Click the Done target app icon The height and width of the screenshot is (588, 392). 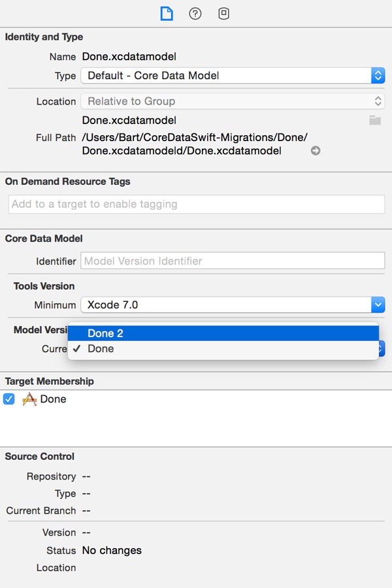pyautogui.click(x=29, y=399)
